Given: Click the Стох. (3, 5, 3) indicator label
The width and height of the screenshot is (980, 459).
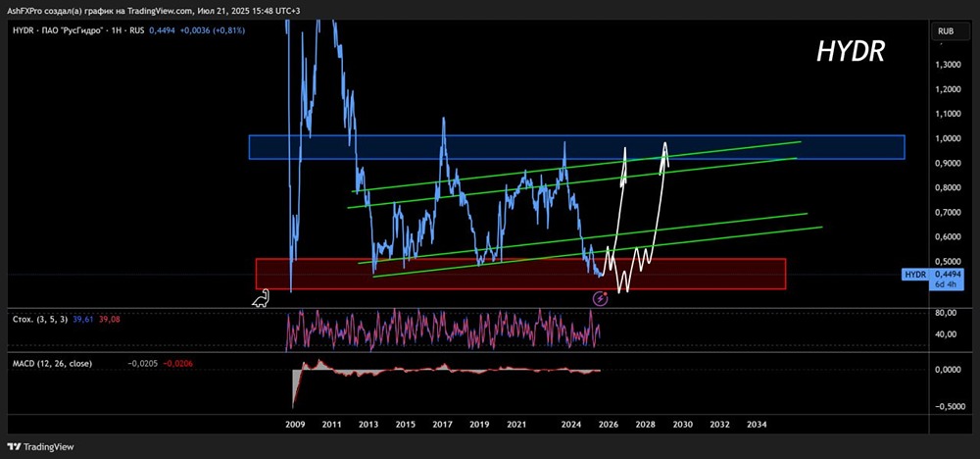Looking at the screenshot, I should click(x=41, y=319).
